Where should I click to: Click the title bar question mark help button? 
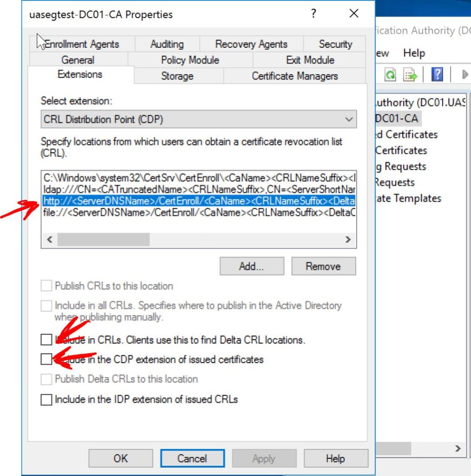(314, 14)
